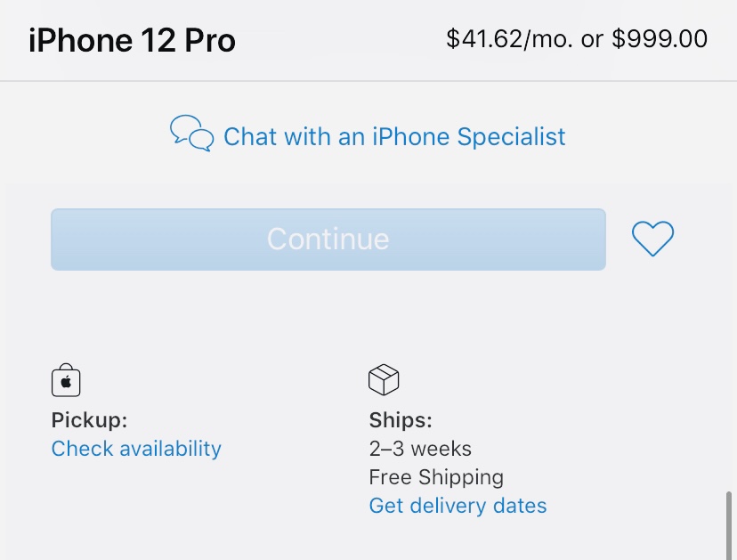The image size is (737, 560).
Task: Click empty header space between title and price
Action: 338,40
